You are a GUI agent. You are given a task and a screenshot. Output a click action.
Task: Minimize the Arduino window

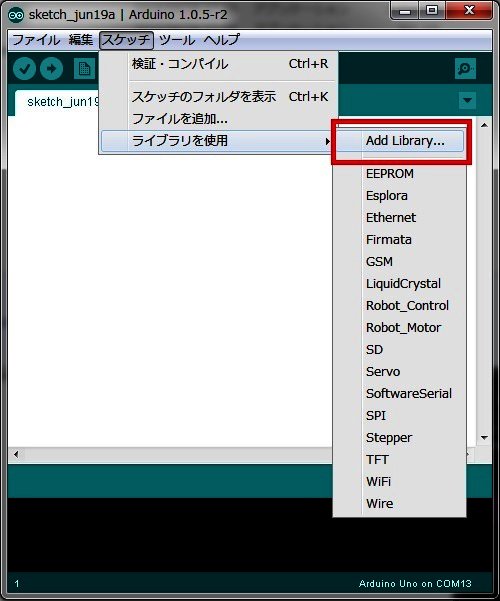[405, 11]
